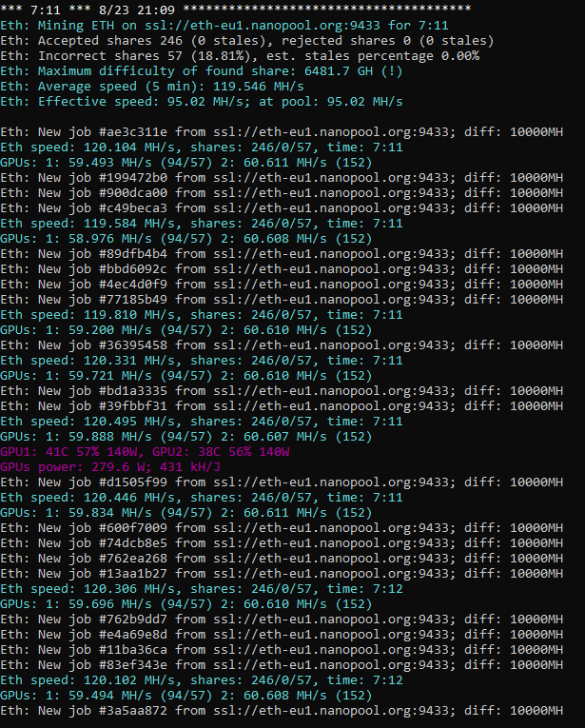Select the New job #89dfb4b4 line

click(282, 254)
